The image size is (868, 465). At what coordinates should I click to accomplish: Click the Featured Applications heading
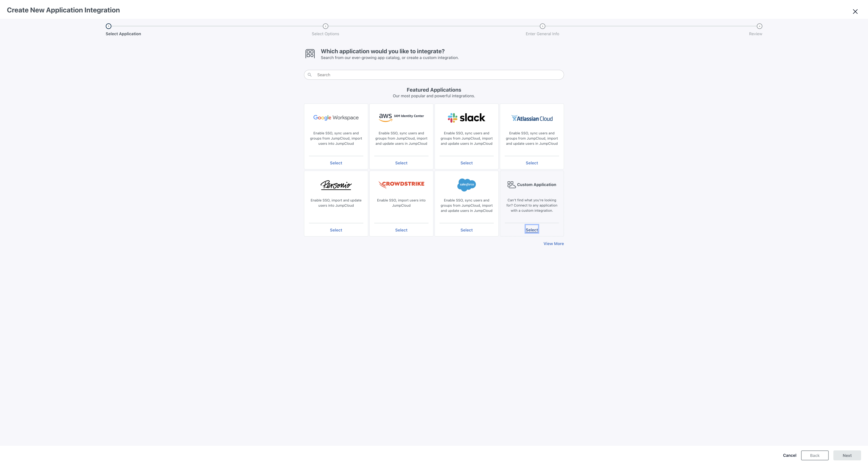click(x=434, y=90)
